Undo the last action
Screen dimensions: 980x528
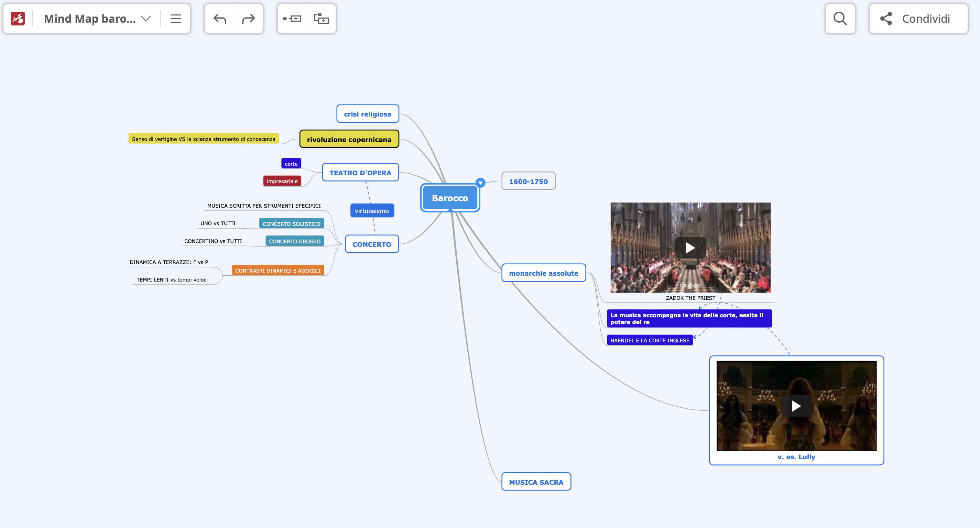(x=219, y=19)
